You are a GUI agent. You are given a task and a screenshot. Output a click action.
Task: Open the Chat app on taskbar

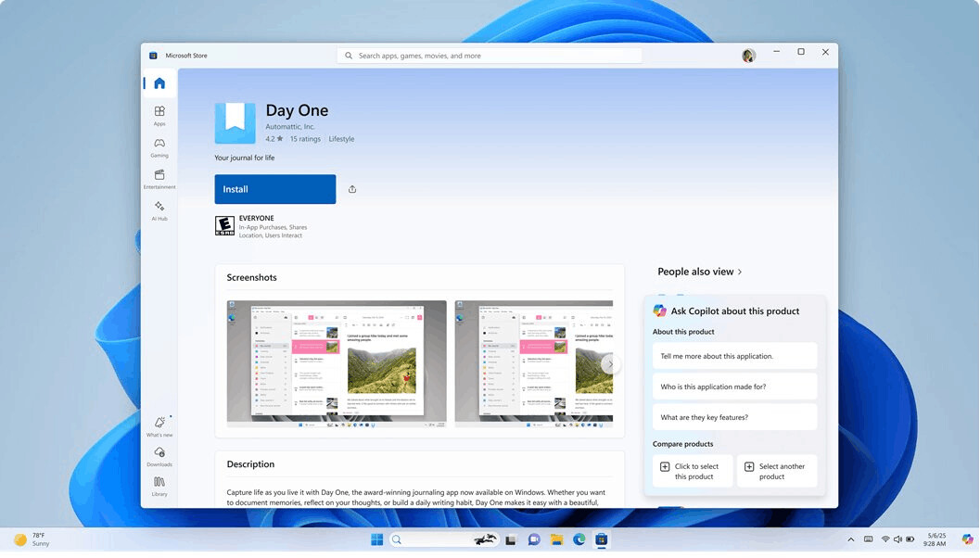(x=534, y=539)
